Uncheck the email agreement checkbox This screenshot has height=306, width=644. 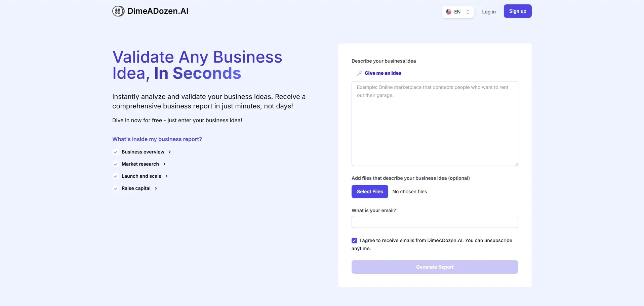(x=354, y=241)
